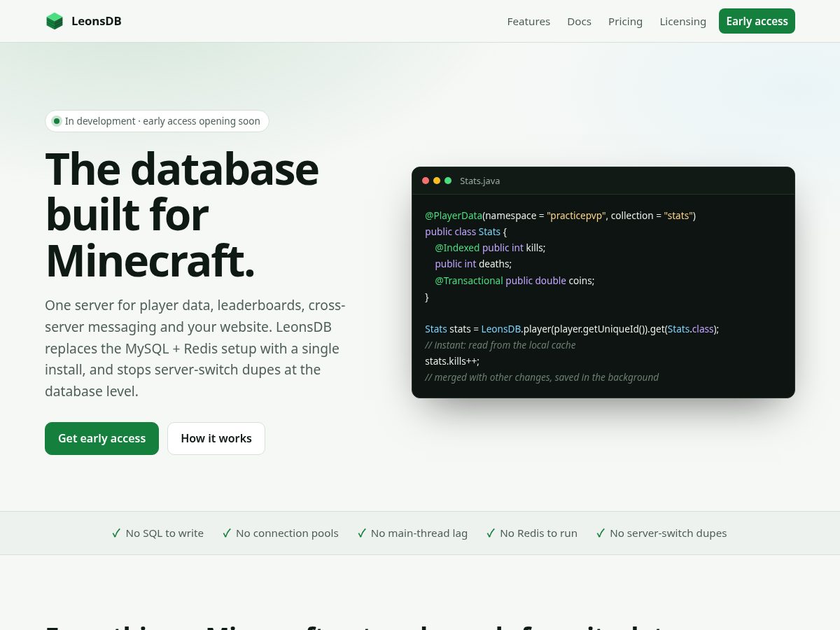Click the '@Indexed public int kills;' line
This screenshot has height=630, width=840.
(490, 248)
